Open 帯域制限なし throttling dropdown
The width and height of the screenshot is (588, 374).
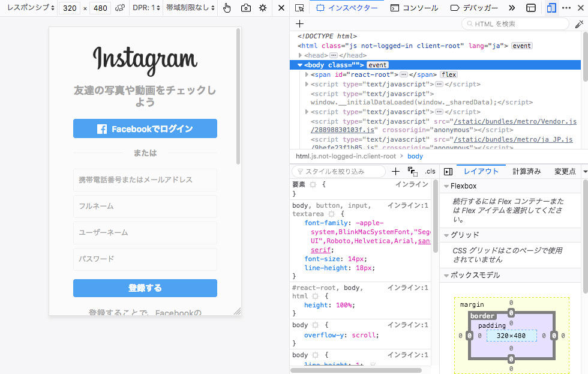click(191, 8)
